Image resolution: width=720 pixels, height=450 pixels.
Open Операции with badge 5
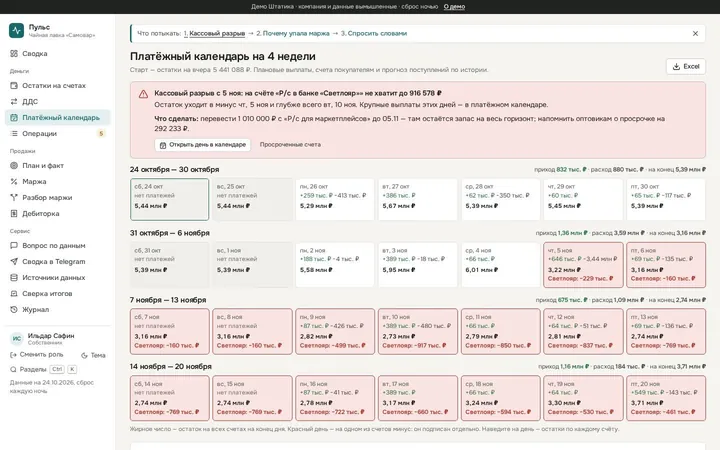58,134
